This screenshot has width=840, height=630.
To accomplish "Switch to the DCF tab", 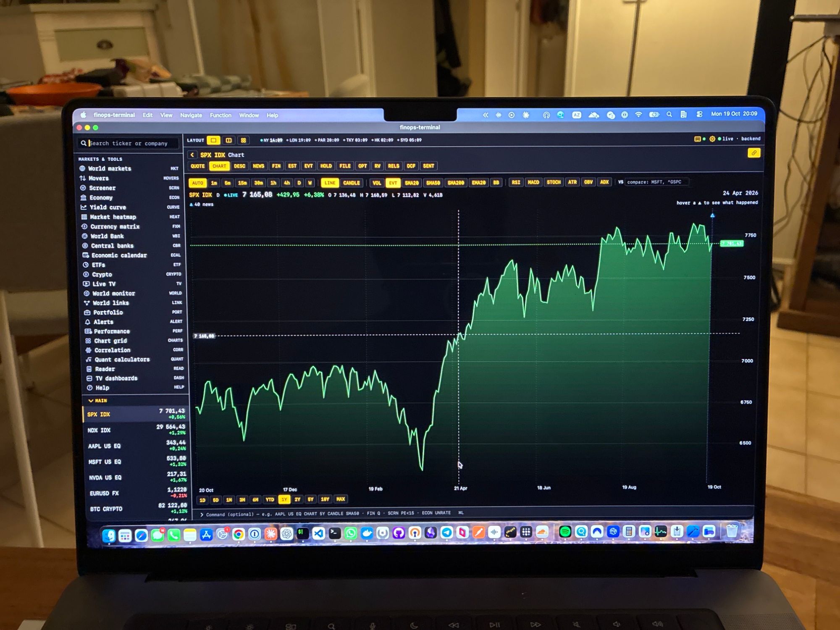I will coord(411,166).
